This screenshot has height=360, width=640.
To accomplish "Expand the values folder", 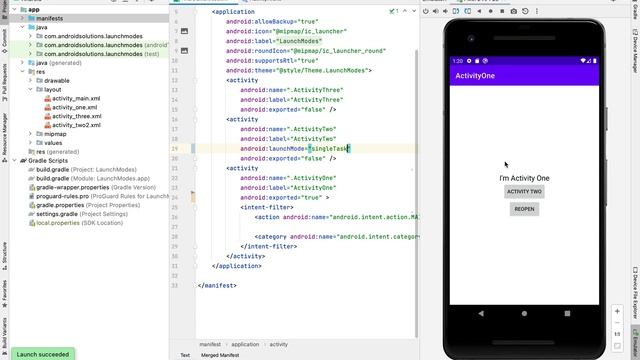I will tap(30, 143).
